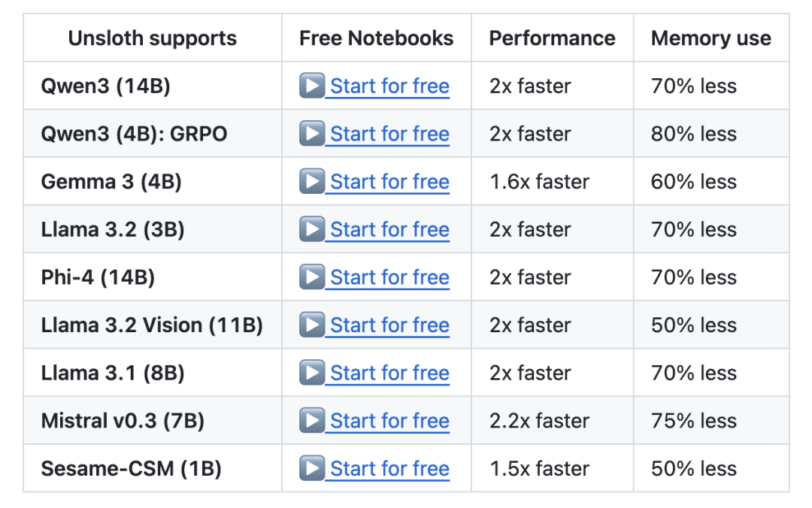Click the play icon for Mistral v0.3 (7B)

click(x=312, y=421)
